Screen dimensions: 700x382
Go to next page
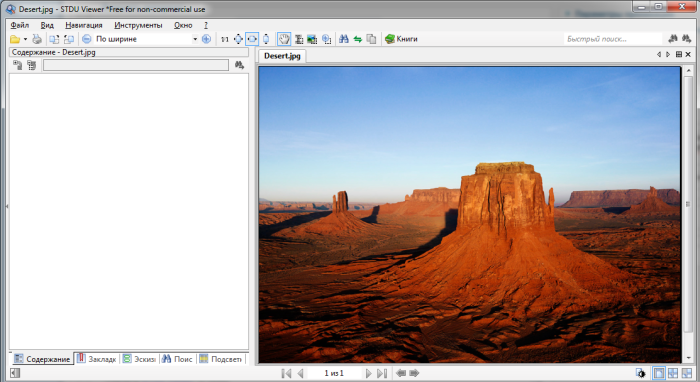pos(368,373)
